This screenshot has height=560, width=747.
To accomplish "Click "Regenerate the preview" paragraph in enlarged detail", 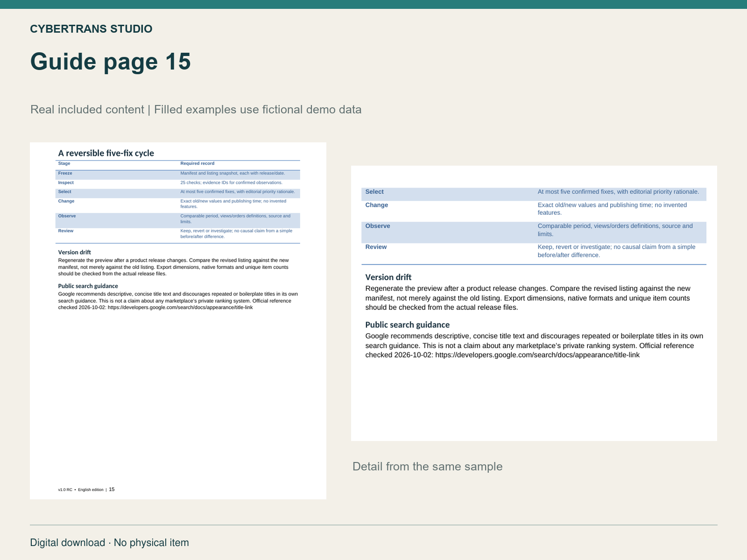I will (528, 298).
